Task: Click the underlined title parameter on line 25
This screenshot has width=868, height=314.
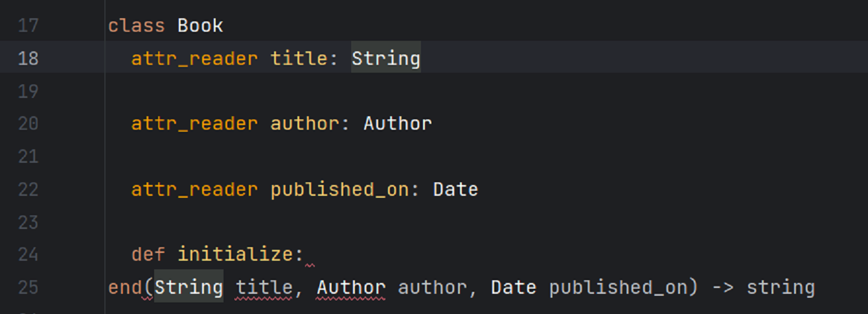Action: pos(264,287)
